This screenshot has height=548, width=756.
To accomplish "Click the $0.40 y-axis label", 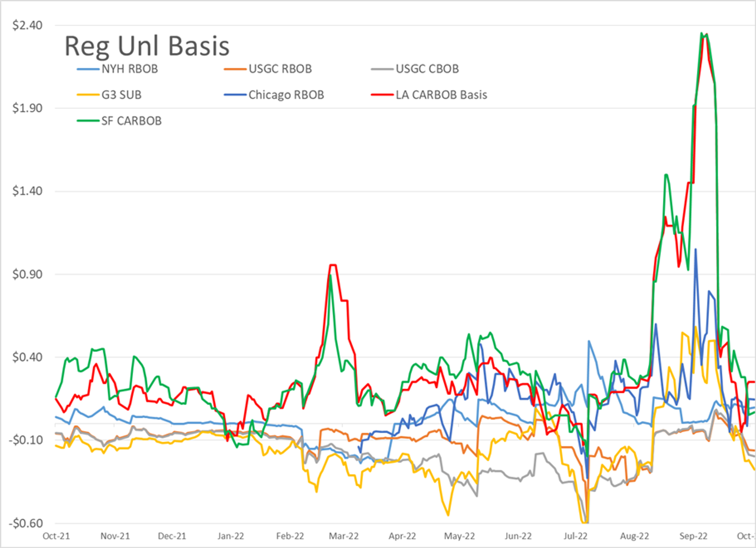I will tap(27, 357).
